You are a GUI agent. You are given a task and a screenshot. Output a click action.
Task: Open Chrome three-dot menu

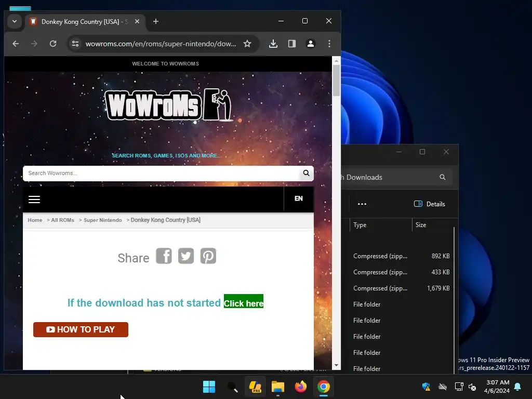point(329,44)
